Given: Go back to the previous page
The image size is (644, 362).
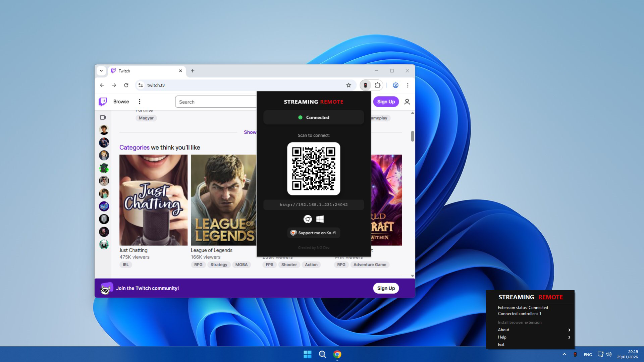Looking at the screenshot, I should 102,85.
